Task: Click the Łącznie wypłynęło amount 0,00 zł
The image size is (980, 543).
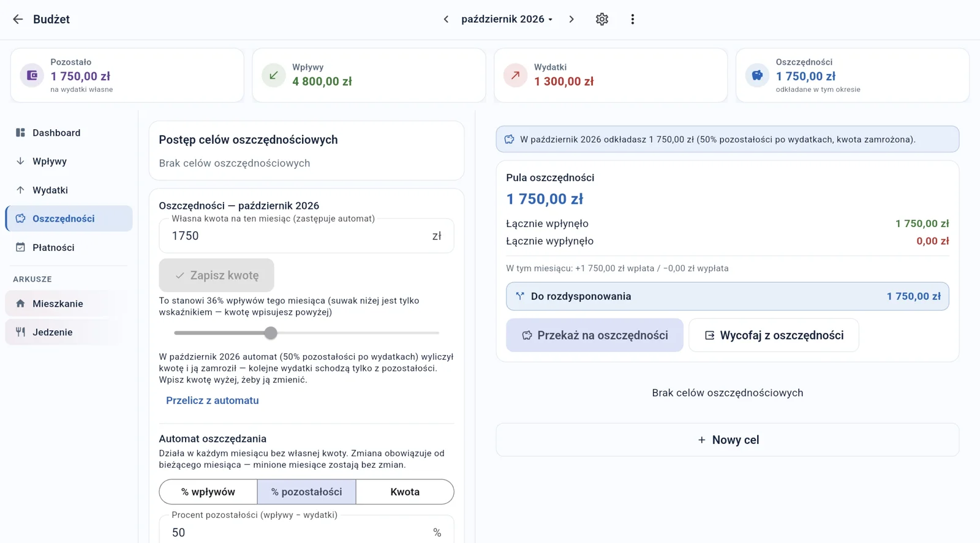Action: (x=932, y=241)
